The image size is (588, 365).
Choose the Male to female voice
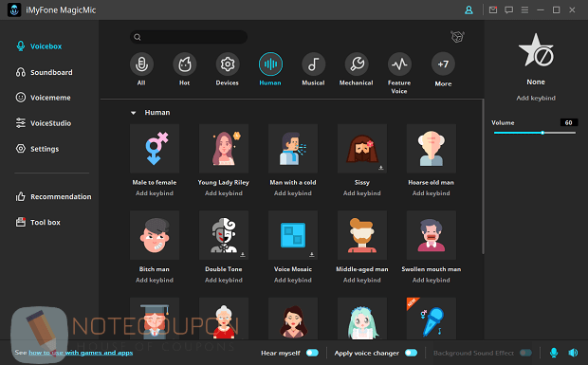[x=155, y=149]
